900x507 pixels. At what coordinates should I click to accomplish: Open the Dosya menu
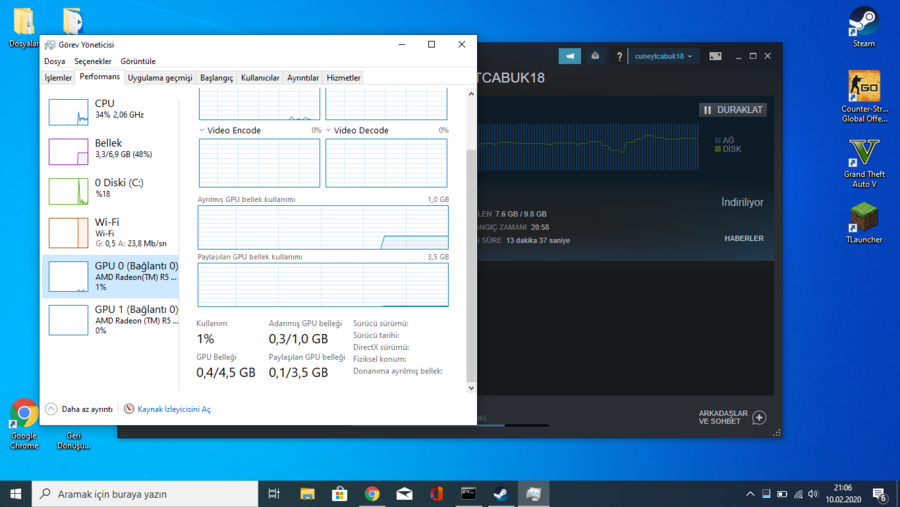click(x=55, y=61)
